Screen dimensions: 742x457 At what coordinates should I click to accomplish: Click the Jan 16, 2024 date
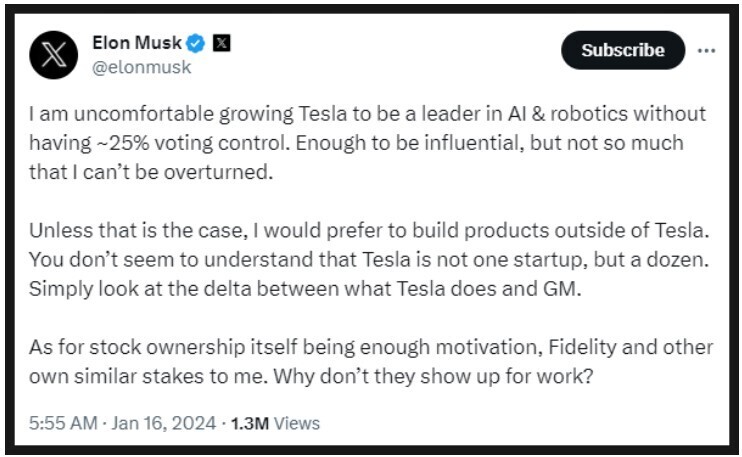pyautogui.click(x=163, y=423)
